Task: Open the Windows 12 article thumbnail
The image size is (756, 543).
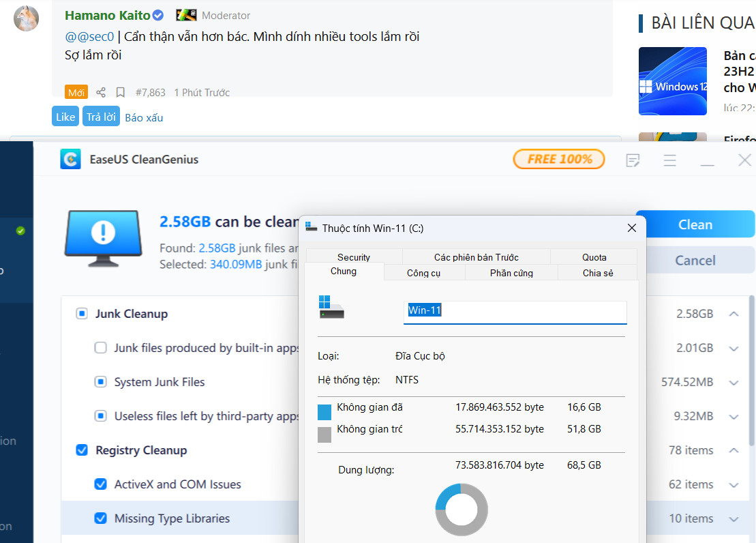Action: [673, 80]
